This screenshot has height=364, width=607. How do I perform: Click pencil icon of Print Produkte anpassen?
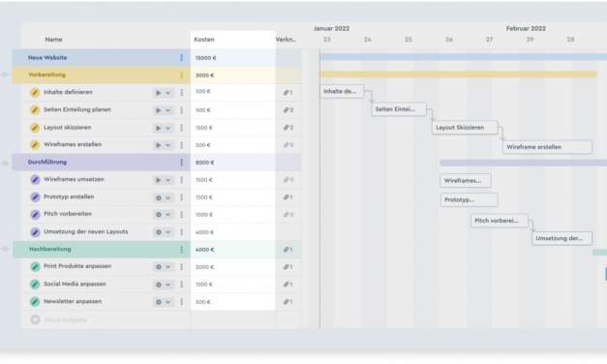[x=35, y=266]
